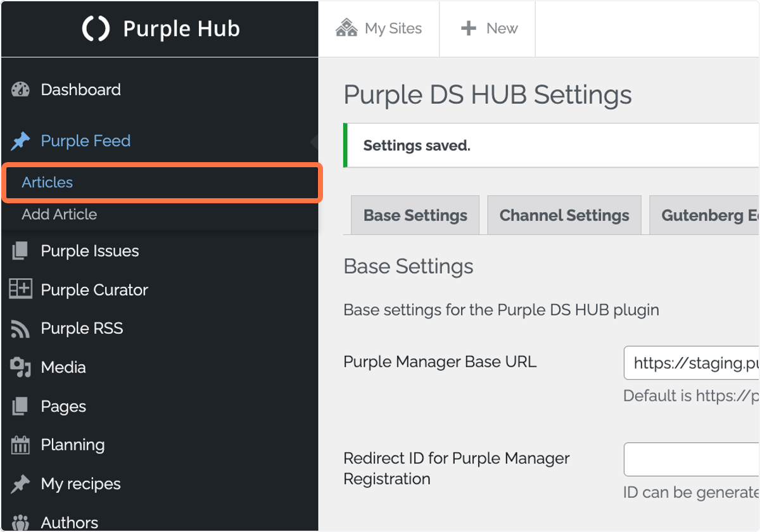Click the Authors people icon
The width and height of the screenshot is (760, 532).
point(20,523)
